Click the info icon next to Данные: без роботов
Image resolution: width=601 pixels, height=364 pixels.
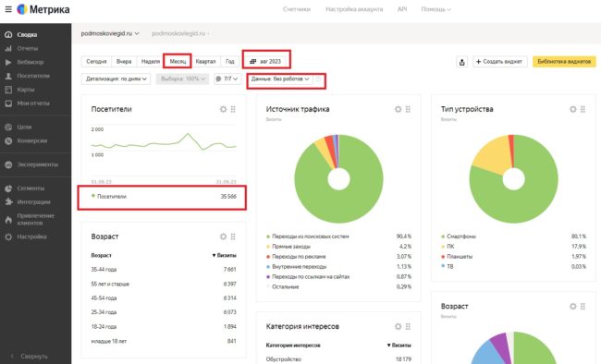point(318,79)
